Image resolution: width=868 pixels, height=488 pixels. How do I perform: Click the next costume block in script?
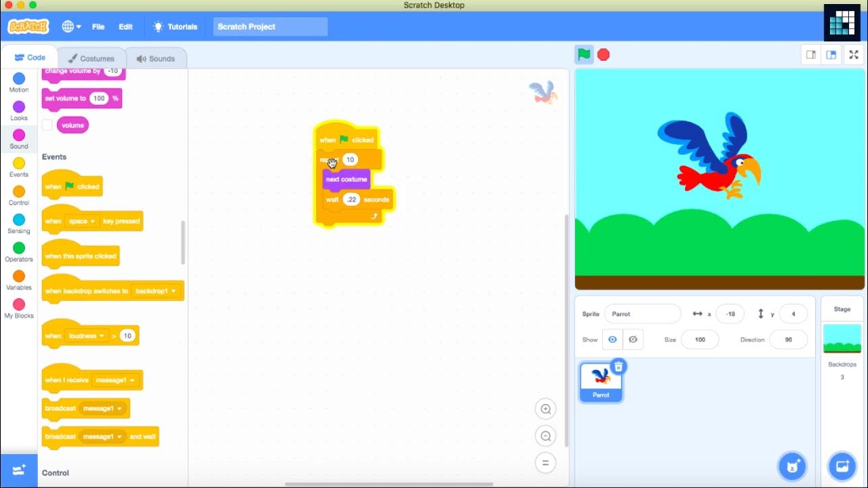(x=347, y=180)
